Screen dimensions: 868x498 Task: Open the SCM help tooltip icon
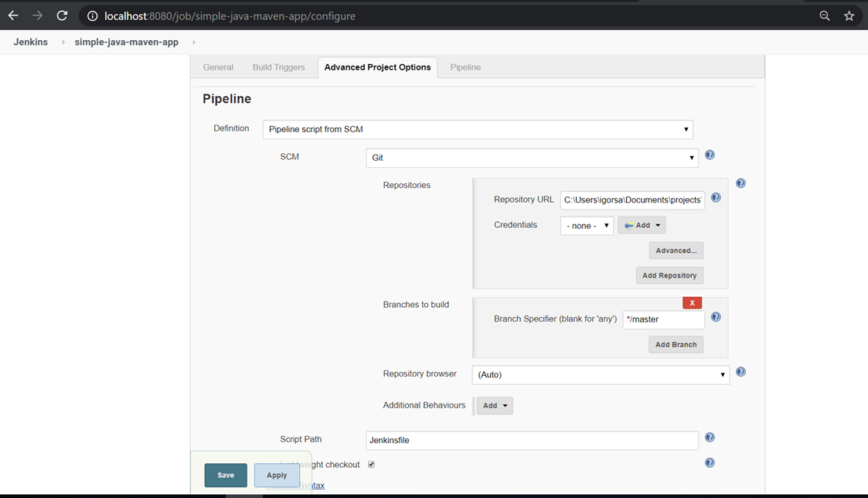point(710,155)
